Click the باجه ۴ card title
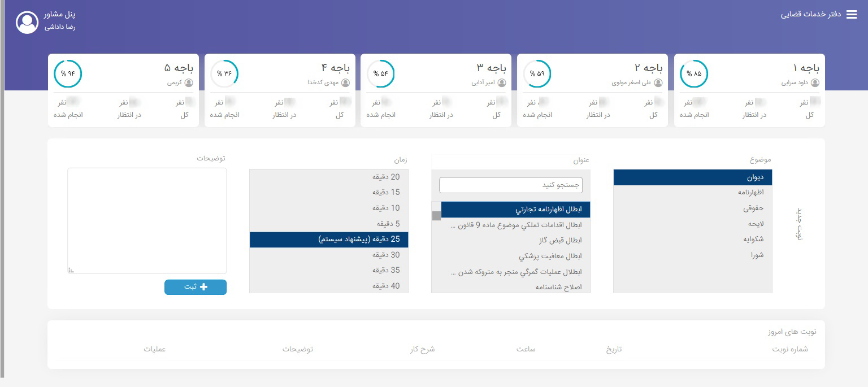The height and width of the screenshot is (387, 868). 335,68
